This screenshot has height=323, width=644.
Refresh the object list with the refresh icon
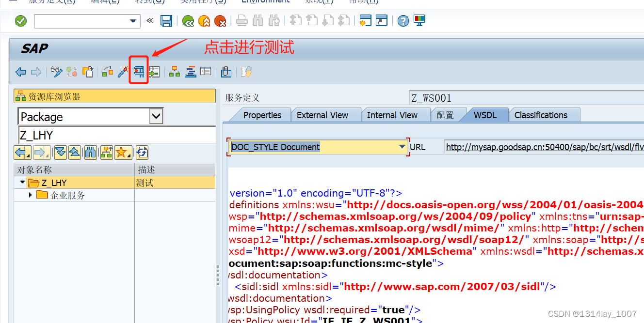tap(142, 153)
